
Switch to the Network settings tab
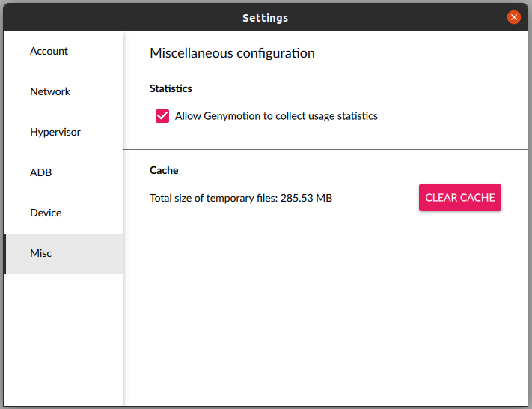pos(50,91)
